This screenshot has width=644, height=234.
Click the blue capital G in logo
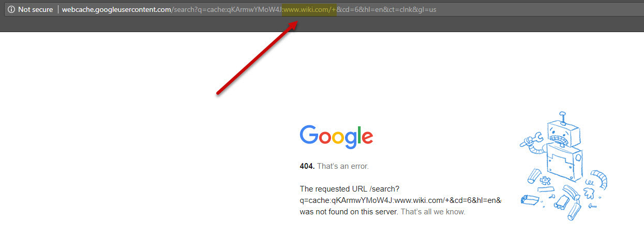pos(309,134)
